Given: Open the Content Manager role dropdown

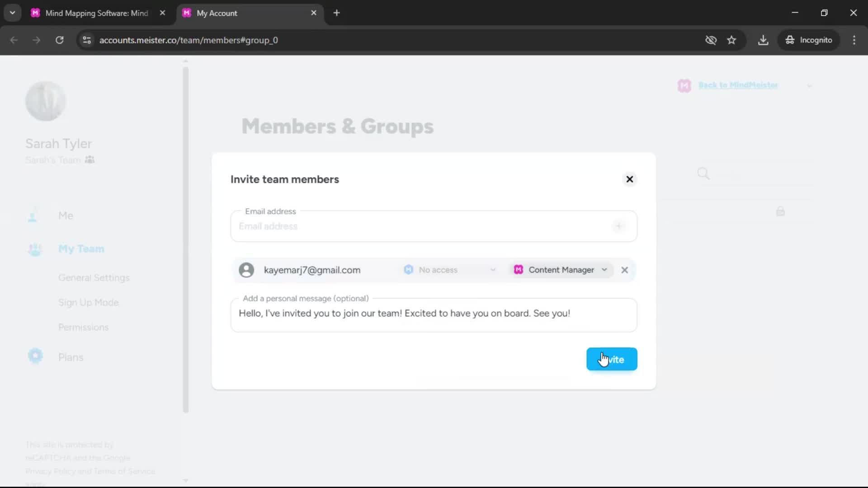Looking at the screenshot, I should tap(561, 270).
